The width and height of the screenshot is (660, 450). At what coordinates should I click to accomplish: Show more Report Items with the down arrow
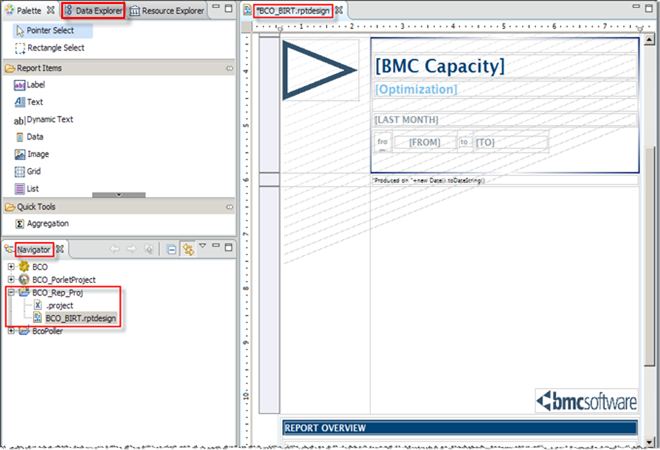pyautogui.click(x=119, y=195)
